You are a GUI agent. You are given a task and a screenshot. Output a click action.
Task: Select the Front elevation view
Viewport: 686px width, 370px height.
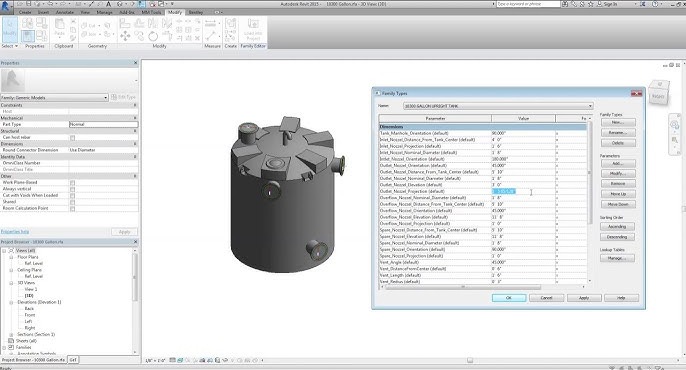coord(30,315)
